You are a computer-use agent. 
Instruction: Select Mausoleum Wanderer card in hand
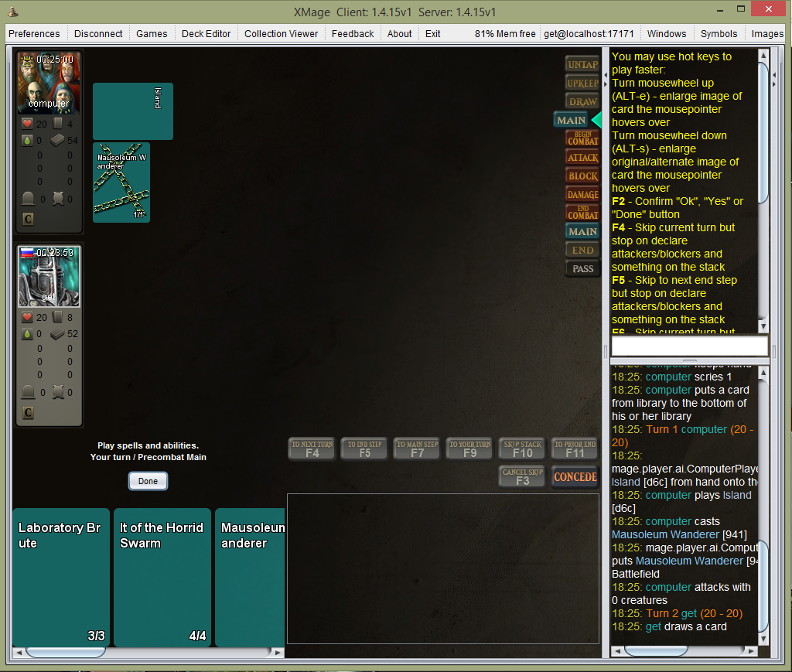(x=250, y=577)
